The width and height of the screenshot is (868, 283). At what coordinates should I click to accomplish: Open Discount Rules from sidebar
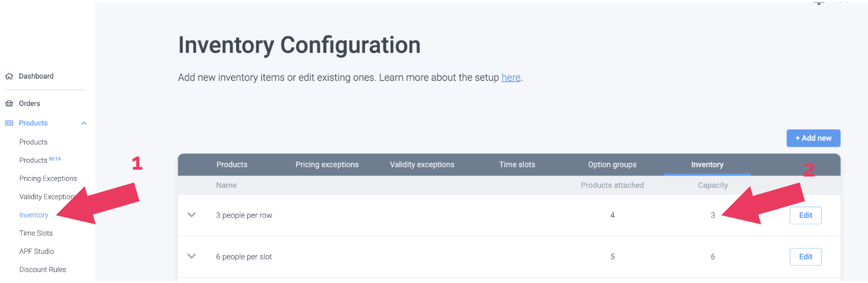pos(43,270)
